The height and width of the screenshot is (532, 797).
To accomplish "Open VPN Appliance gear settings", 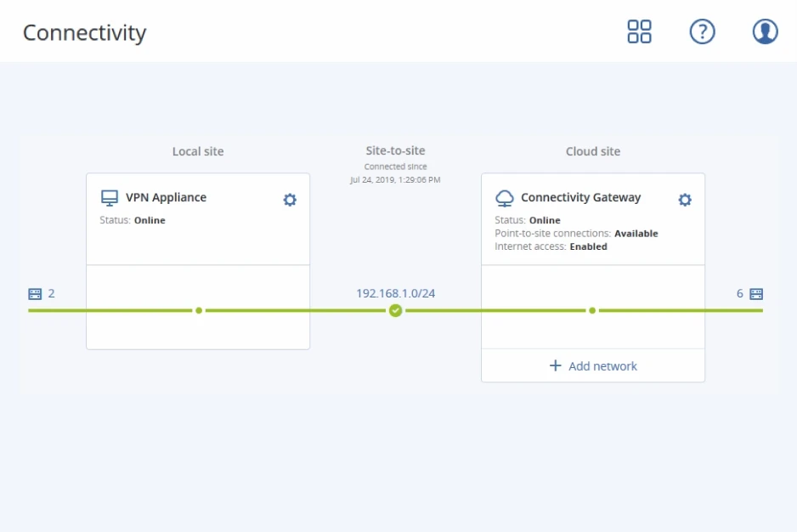I will tap(290, 200).
